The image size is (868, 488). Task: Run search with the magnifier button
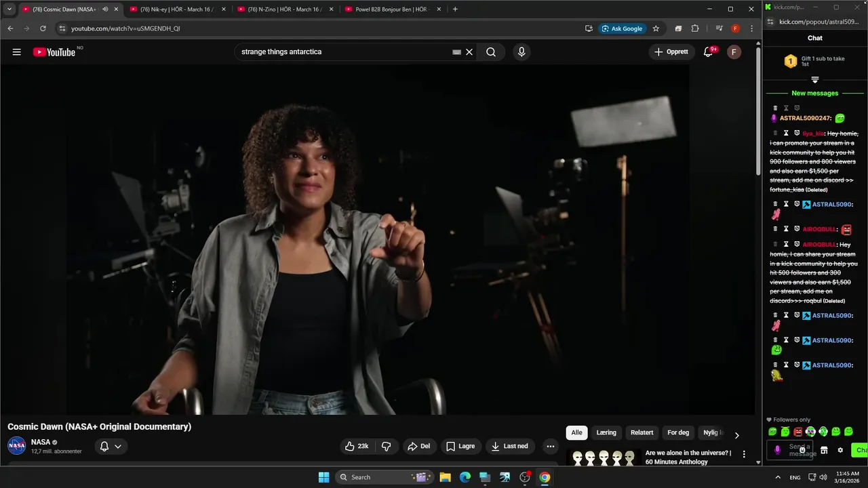pyautogui.click(x=491, y=52)
